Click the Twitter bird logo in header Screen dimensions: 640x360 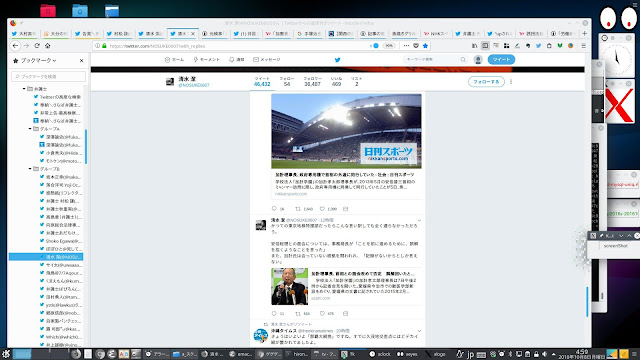coord(338,60)
